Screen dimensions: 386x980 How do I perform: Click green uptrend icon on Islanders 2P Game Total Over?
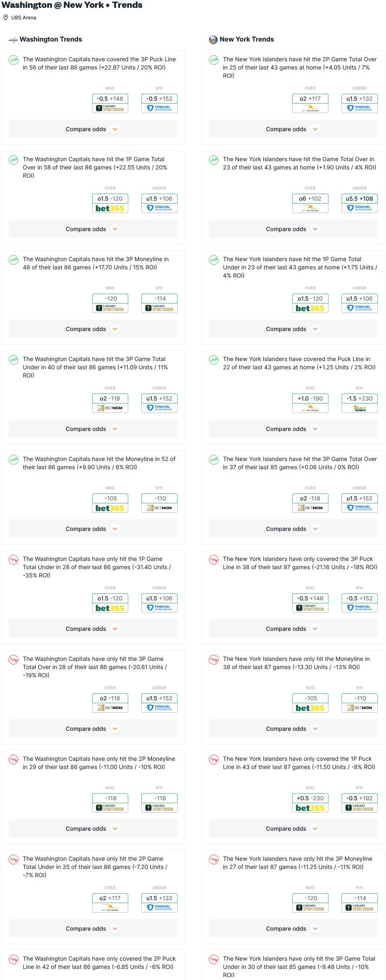coord(214,60)
